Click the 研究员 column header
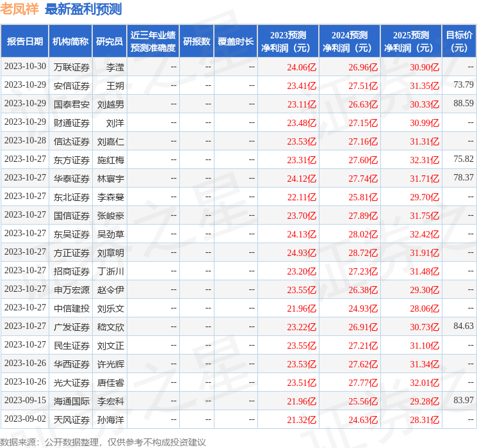This screenshot has height=448, width=477. (x=109, y=42)
